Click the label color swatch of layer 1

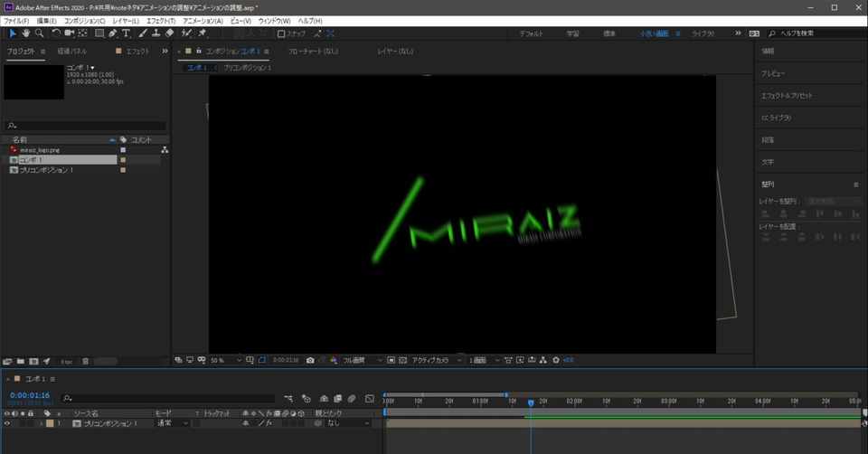(50, 423)
